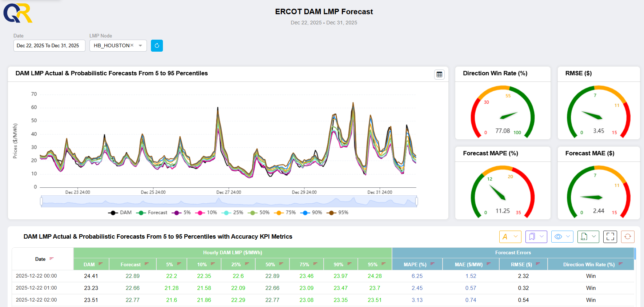This screenshot has width=644, height=307.
Task: Toggle the 50% percentile legend series
Action: coord(259,212)
